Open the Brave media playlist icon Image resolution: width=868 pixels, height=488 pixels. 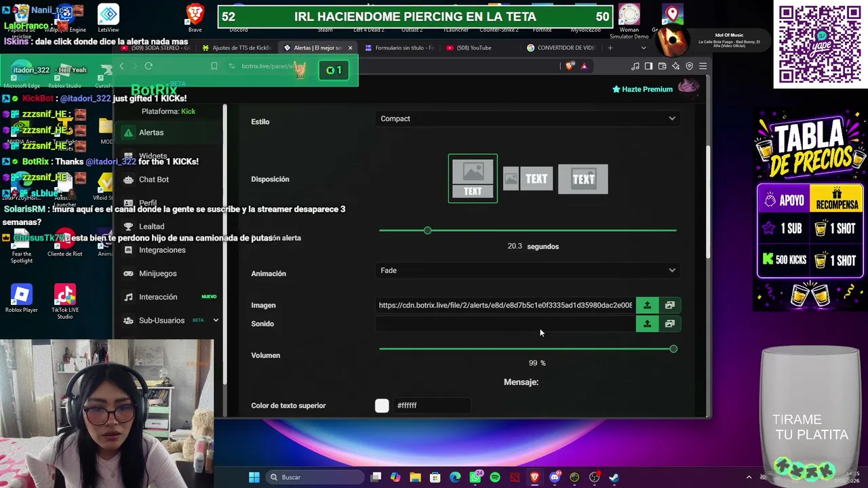point(635,66)
